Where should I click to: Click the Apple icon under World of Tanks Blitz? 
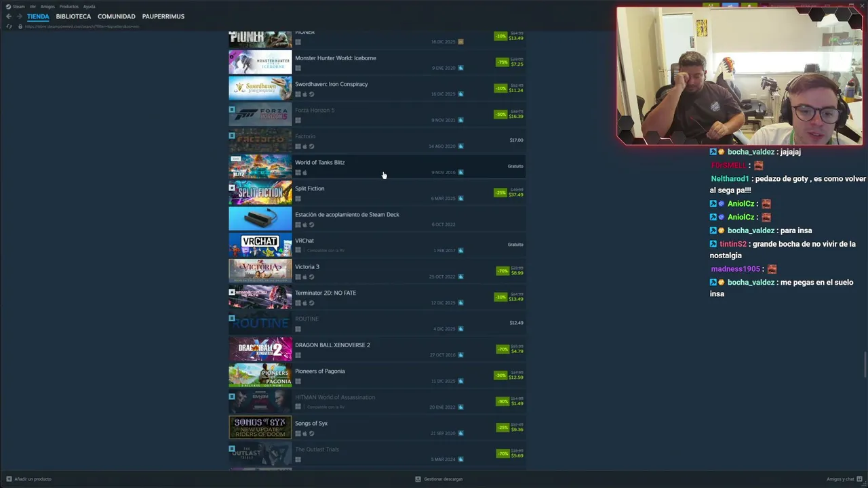pyautogui.click(x=304, y=172)
